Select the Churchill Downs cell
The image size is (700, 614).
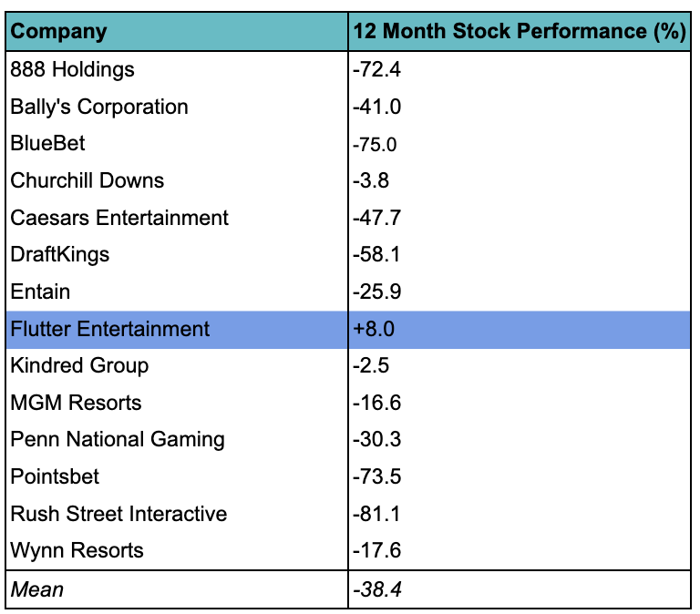pos(87,180)
